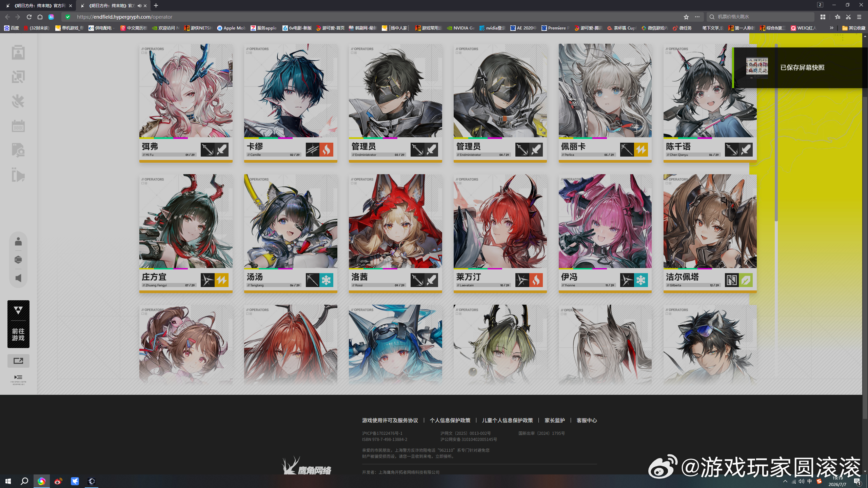This screenshot has width=868, height=488.
Task: Click the share icon below 前往游戏
Action: click(x=18, y=361)
